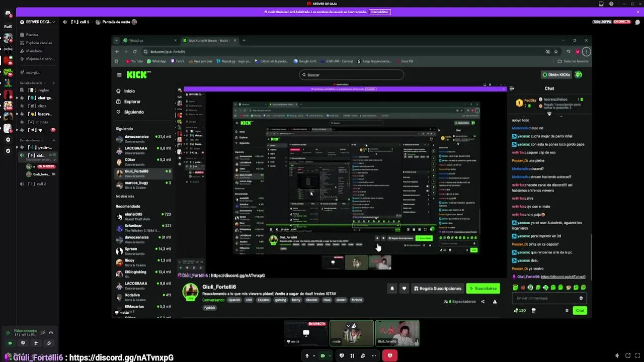Click Obtén KICKs button

pos(556,75)
